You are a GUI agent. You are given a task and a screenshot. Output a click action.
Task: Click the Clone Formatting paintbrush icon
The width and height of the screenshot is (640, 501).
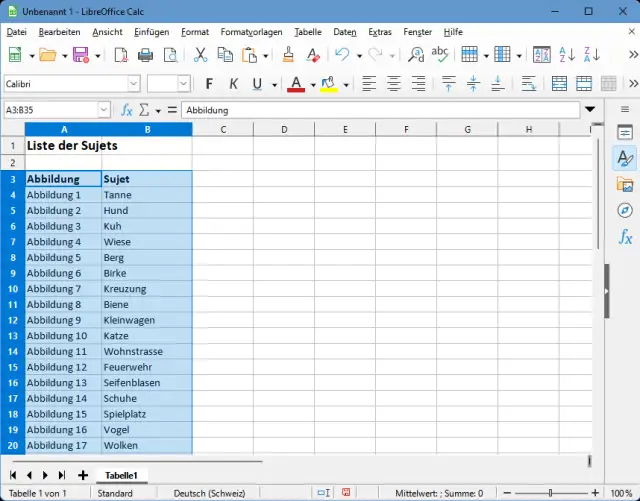(x=288, y=55)
